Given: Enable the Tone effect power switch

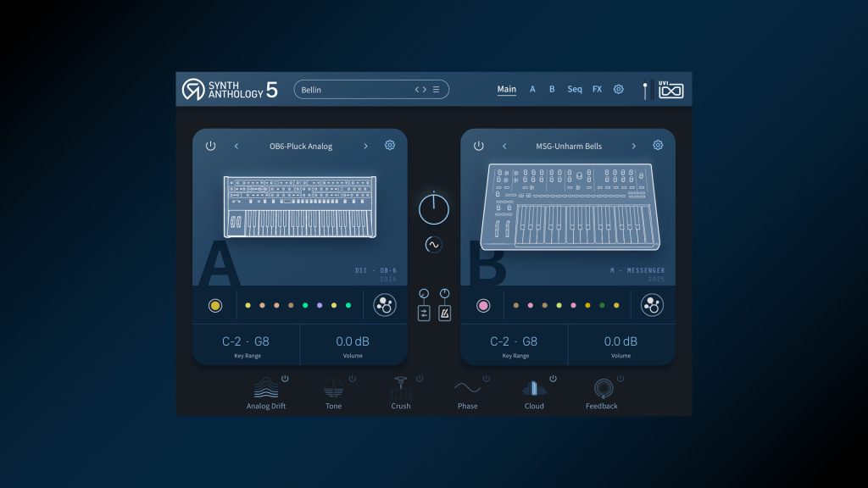Looking at the screenshot, I should [x=352, y=379].
